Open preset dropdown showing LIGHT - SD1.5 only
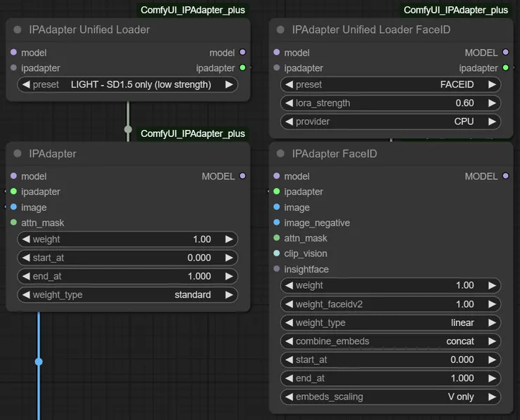 coord(127,84)
